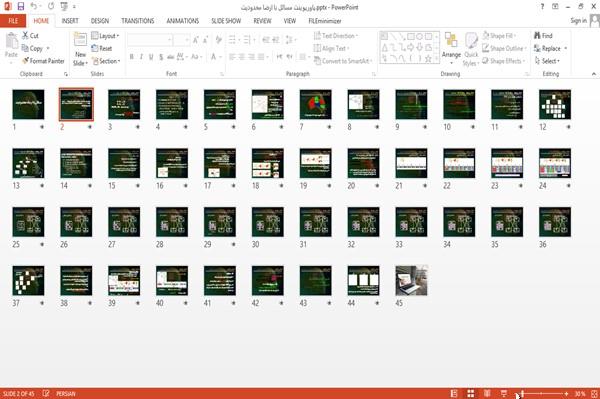Viewport: 600px width, 399px height.
Task: Click the Redo icon in title bar
Action: pyautogui.click(x=51, y=7)
